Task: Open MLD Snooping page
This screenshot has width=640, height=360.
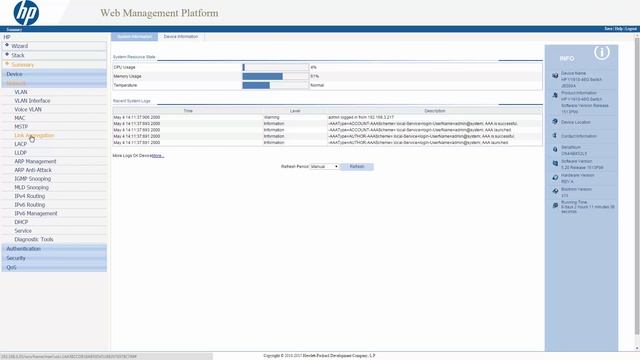Action: 31,187
